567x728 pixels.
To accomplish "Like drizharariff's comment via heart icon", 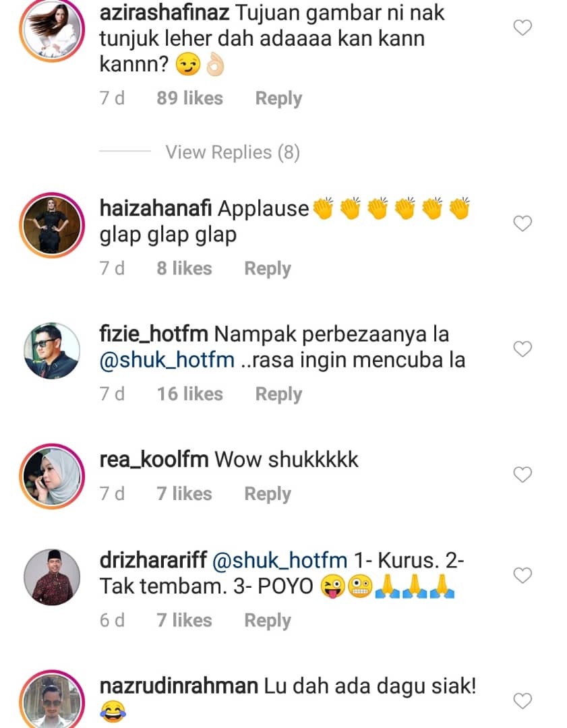I will (523, 575).
